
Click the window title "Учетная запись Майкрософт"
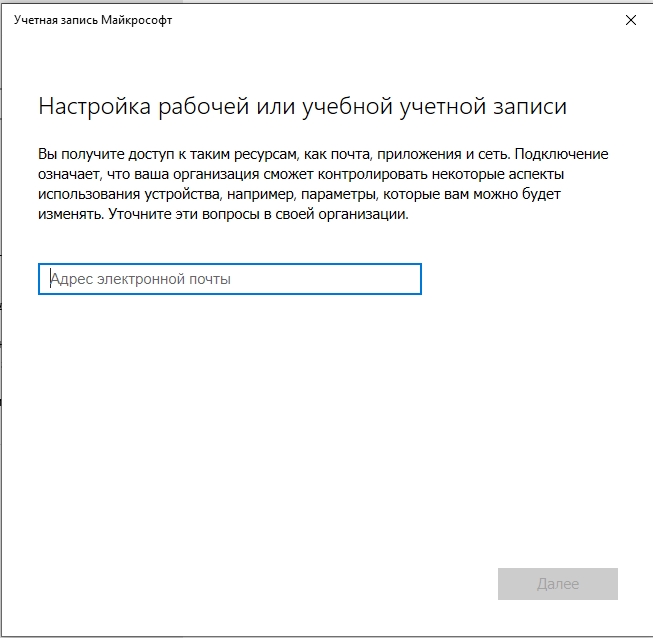[x=93, y=20]
